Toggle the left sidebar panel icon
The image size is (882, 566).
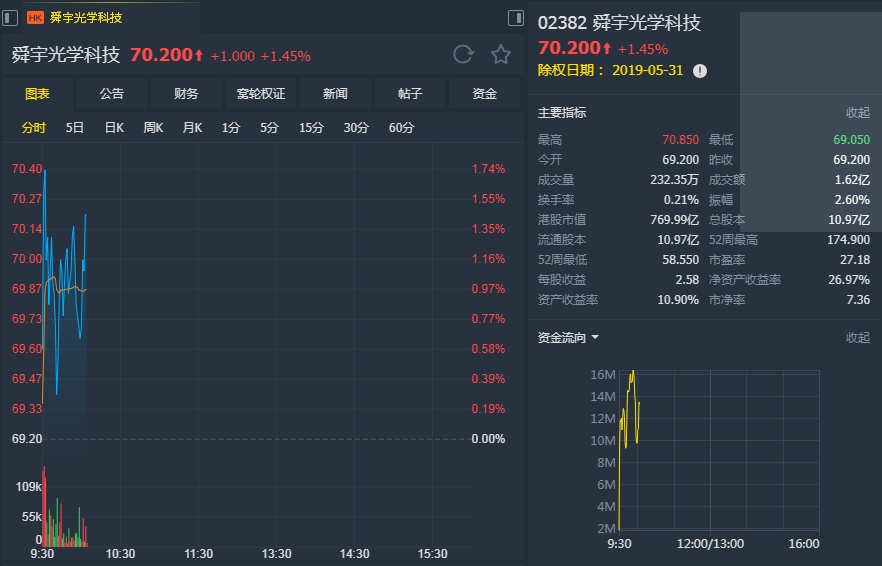[x=10, y=17]
